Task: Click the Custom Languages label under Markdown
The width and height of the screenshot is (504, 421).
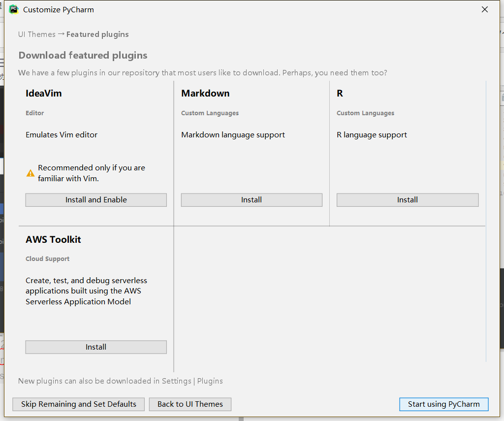Action: (210, 113)
